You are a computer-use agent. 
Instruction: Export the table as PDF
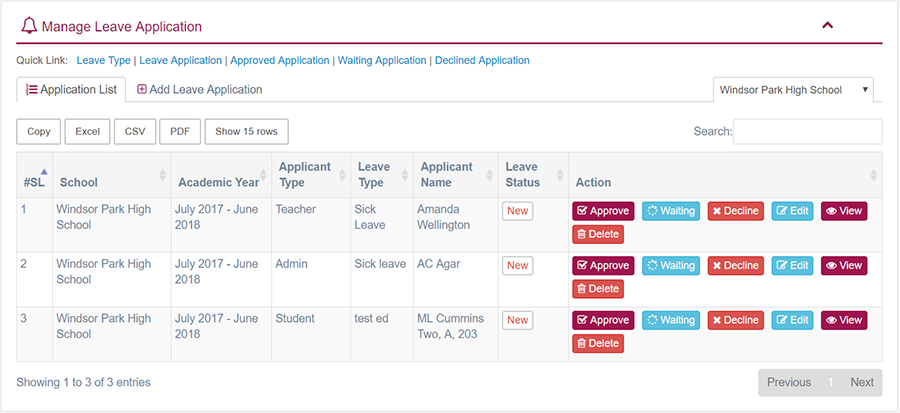pos(179,132)
